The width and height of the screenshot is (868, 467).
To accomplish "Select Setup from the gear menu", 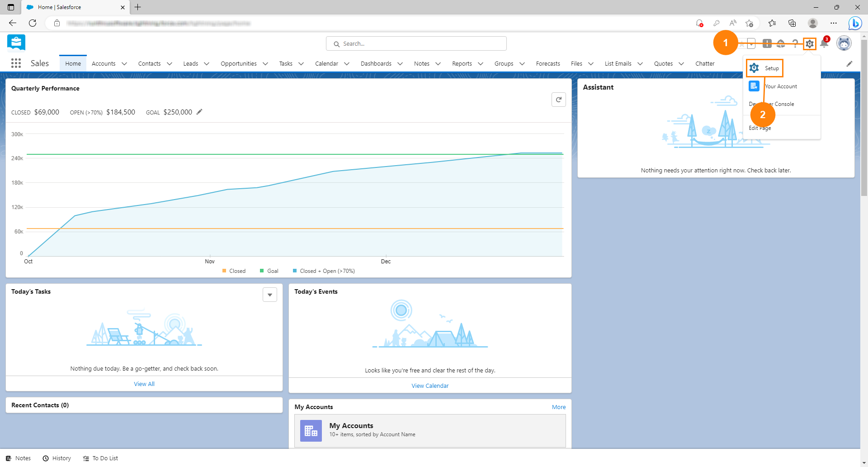I will click(771, 68).
